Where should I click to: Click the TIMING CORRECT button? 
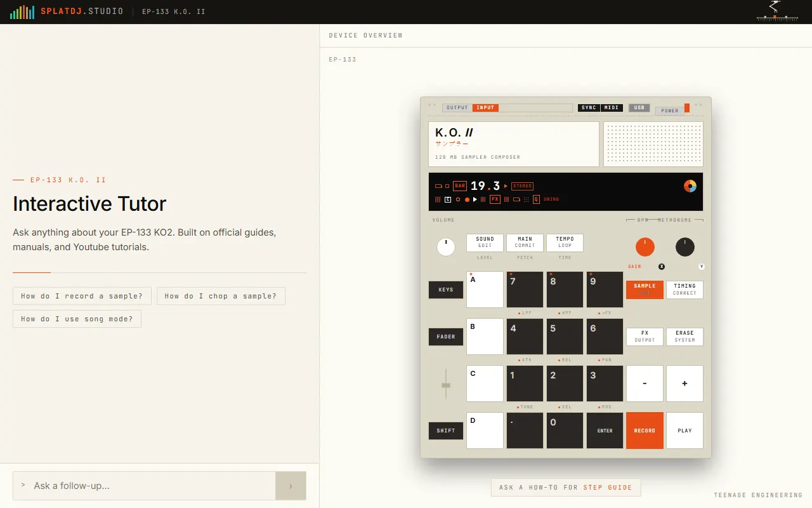click(685, 290)
